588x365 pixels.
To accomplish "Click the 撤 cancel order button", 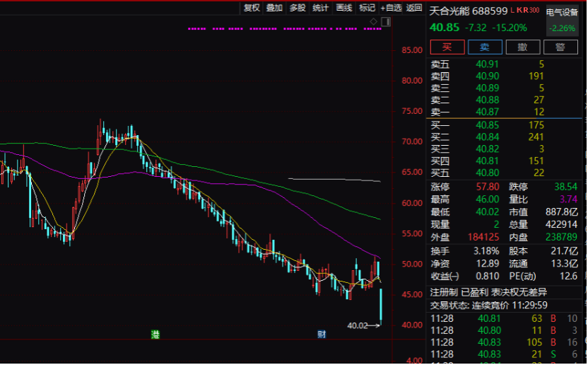I will coord(523,47).
